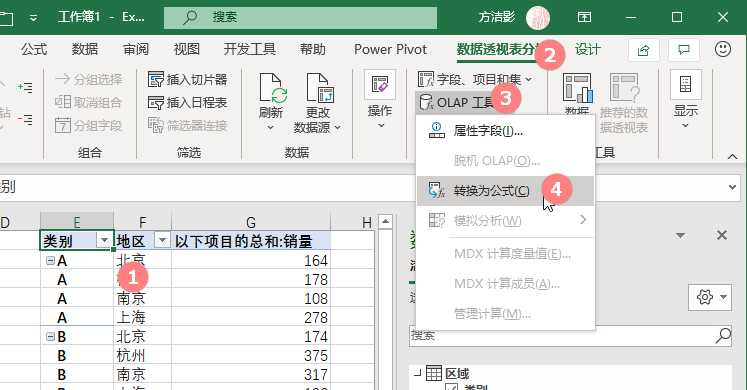Viewport: 747px width, 390px height.
Task: Click Change Data Source (更改数据源) icon
Action: click(320, 88)
